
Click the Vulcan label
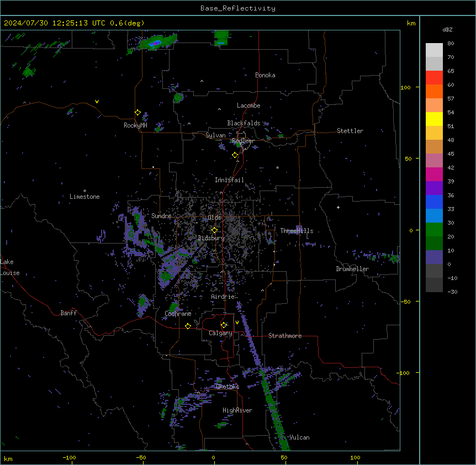(299, 437)
